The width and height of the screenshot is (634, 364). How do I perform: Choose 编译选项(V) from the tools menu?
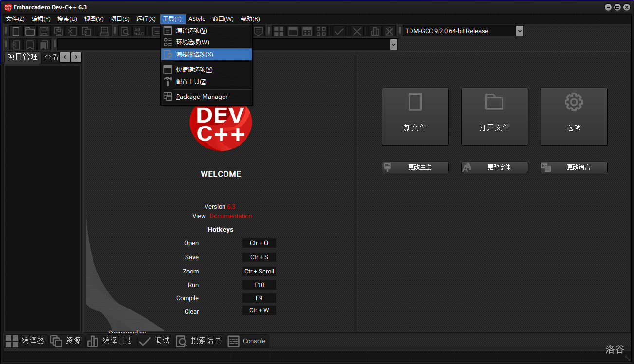pos(206,31)
